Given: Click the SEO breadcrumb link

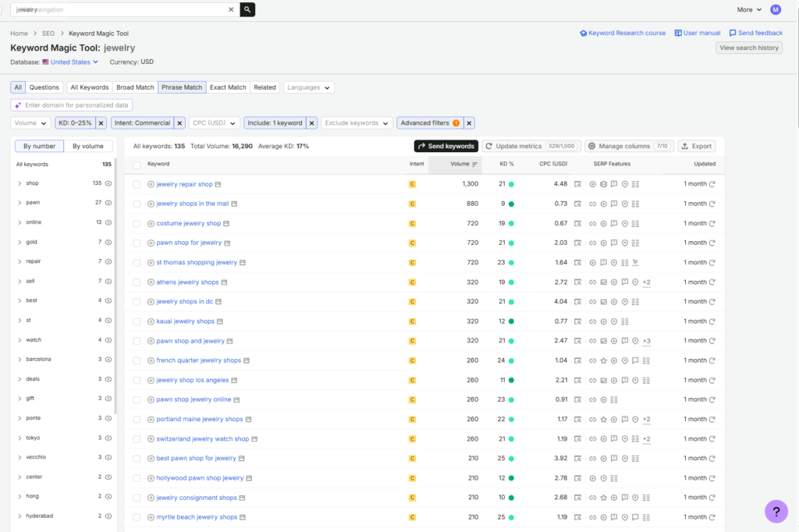Looking at the screenshot, I should (x=48, y=34).
